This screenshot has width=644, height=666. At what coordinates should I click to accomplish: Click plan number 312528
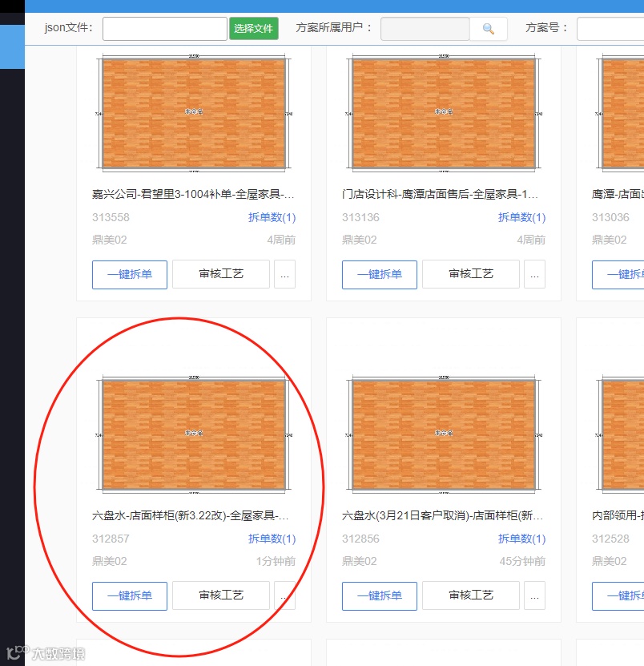click(610, 539)
